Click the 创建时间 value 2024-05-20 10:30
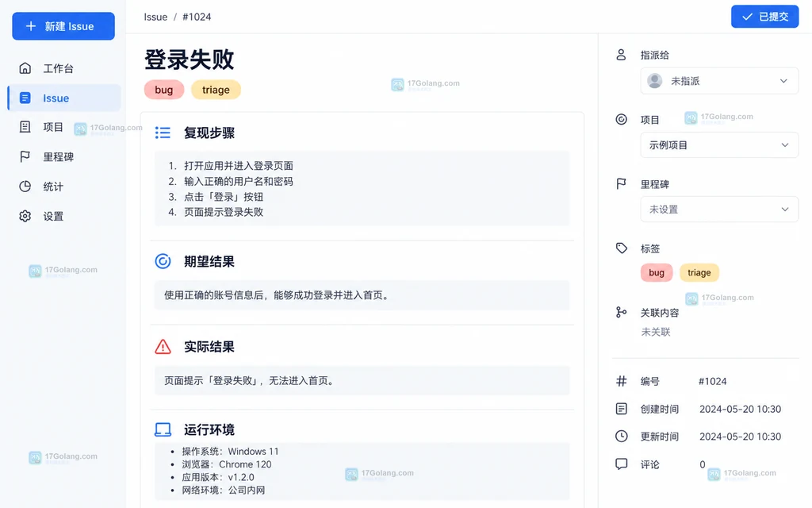This screenshot has width=812, height=508. 740,409
